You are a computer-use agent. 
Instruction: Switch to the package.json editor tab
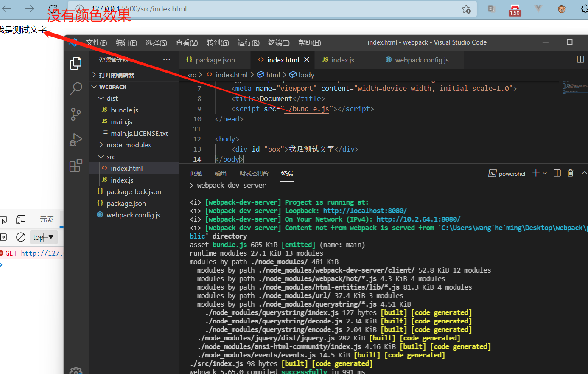click(x=215, y=60)
